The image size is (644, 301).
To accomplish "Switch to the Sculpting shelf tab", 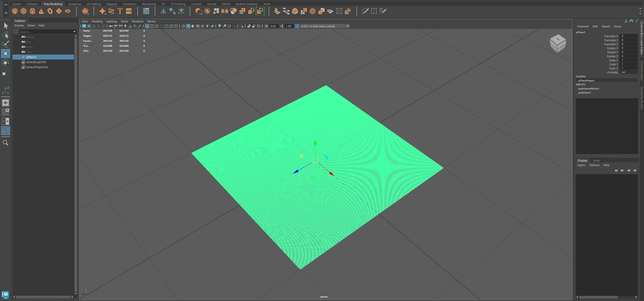I will point(74,4).
